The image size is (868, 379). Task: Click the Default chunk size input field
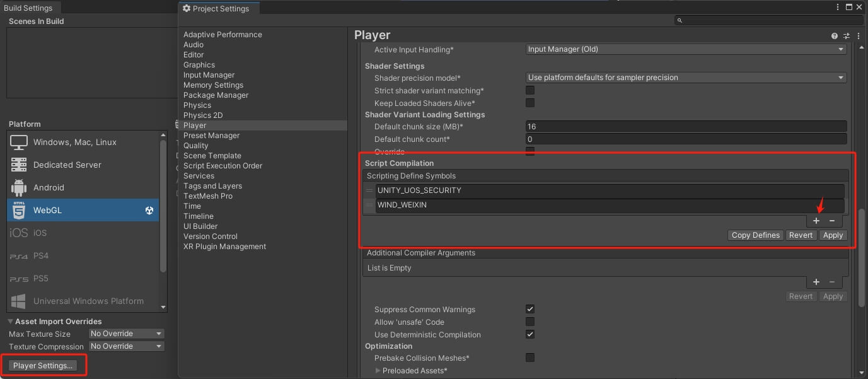point(686,127)
